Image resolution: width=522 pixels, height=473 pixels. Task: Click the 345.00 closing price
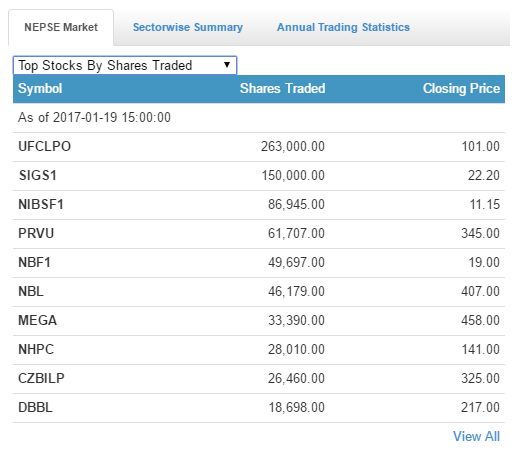tap(481, 234)
